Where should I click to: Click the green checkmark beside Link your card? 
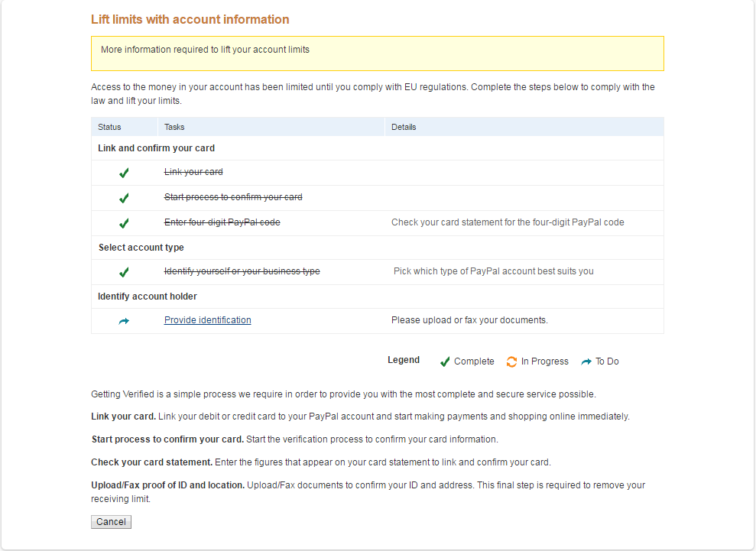(x=124, y=173)
